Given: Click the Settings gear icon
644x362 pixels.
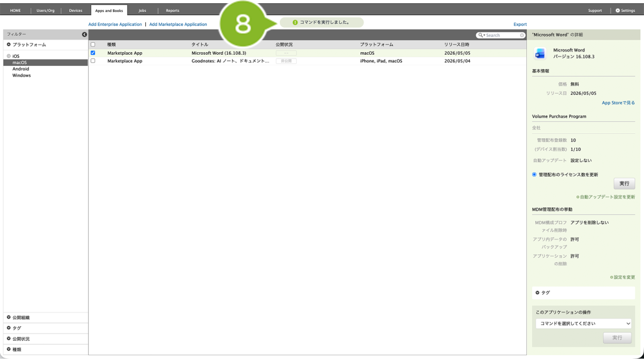Looking at the screenshot, I should 618,10.
